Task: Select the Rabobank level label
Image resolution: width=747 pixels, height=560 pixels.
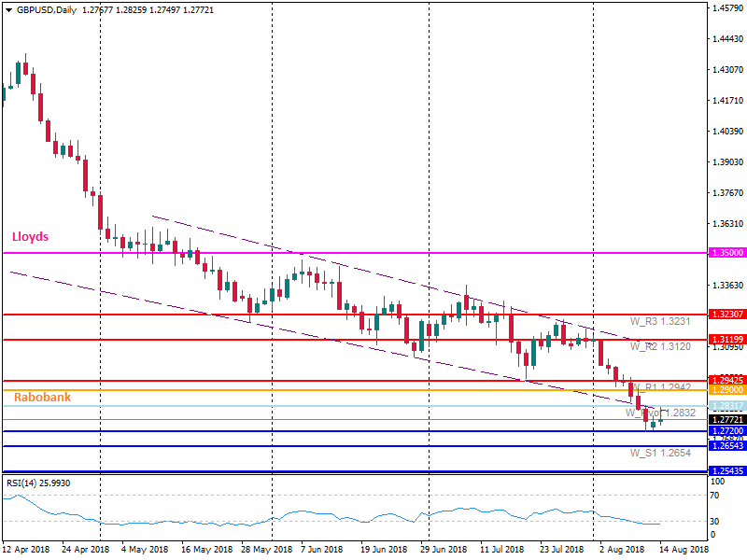Action: tap(42, 397)
